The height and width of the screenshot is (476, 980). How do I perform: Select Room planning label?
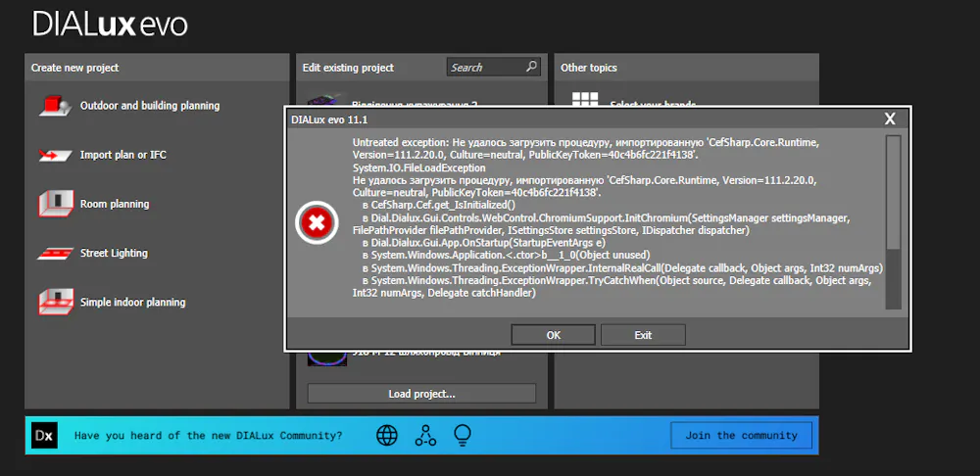[115, 204]
